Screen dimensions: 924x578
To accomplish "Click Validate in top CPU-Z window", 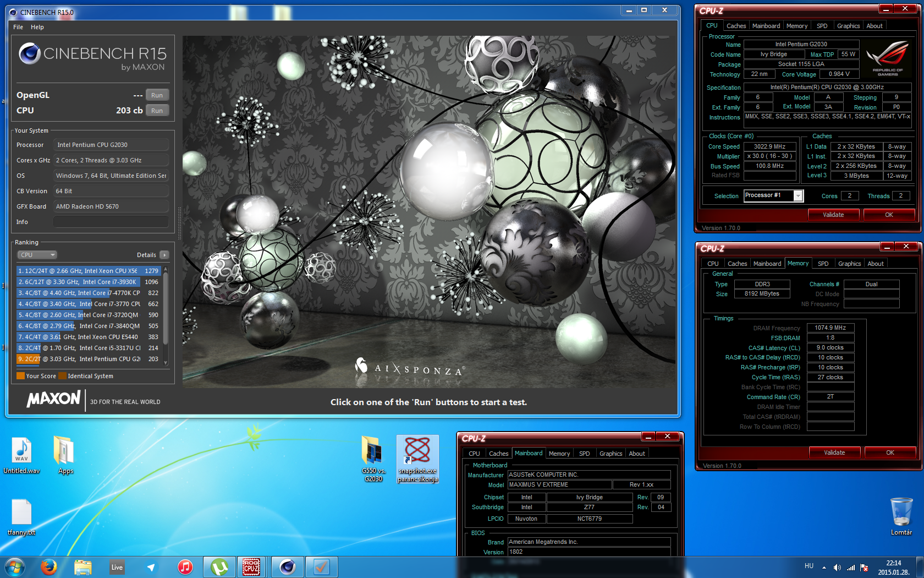I will pos(833,215).
